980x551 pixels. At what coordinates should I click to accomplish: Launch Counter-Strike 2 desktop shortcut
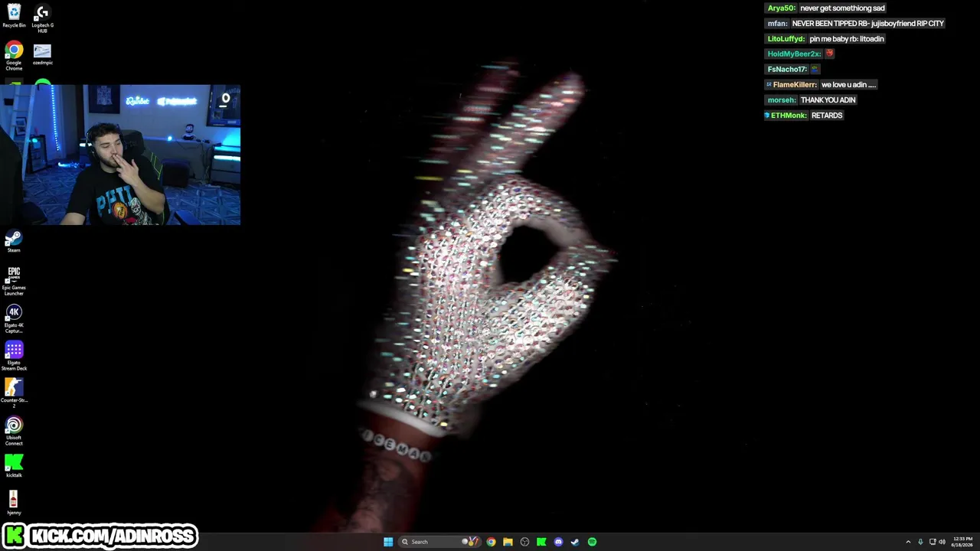14,393
